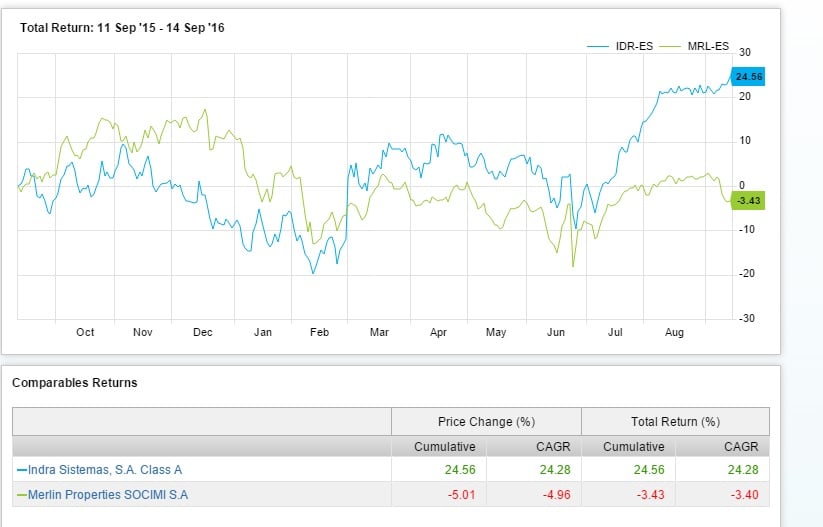
Task: Sort by Cumulative under Total Return
Action: point(633,446)
